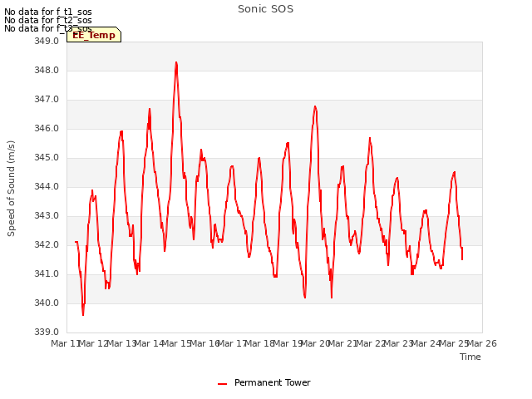Click the highest peak near 348.3 m/s
The height and width of the screenshot is (399, 532).
[176, 63]
